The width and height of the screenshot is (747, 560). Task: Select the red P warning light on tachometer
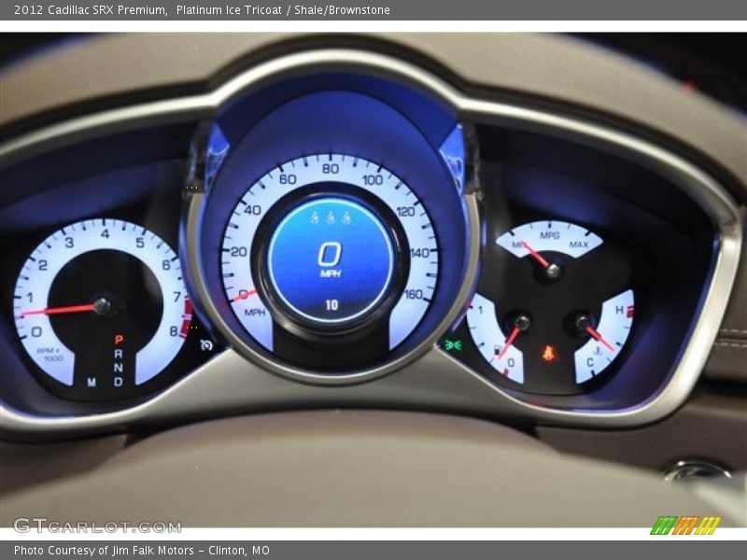tap(118, 339)
